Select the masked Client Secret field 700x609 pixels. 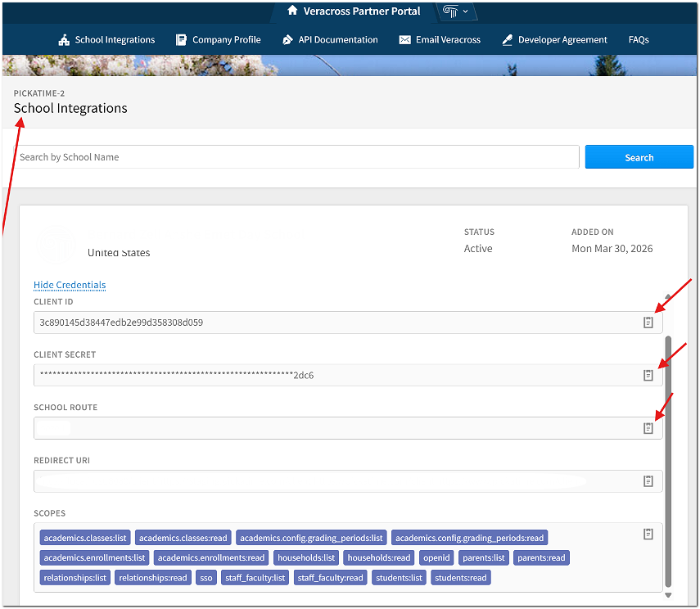coord(348,375)
